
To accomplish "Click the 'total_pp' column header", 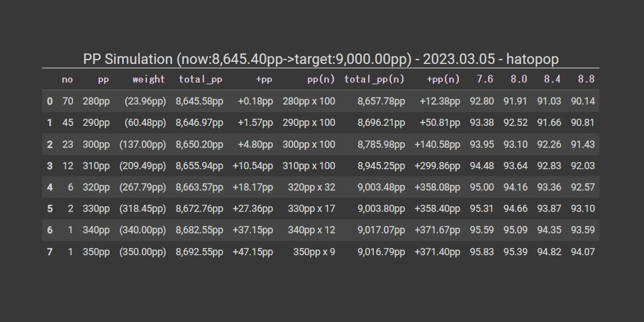I will coord(201,79).
